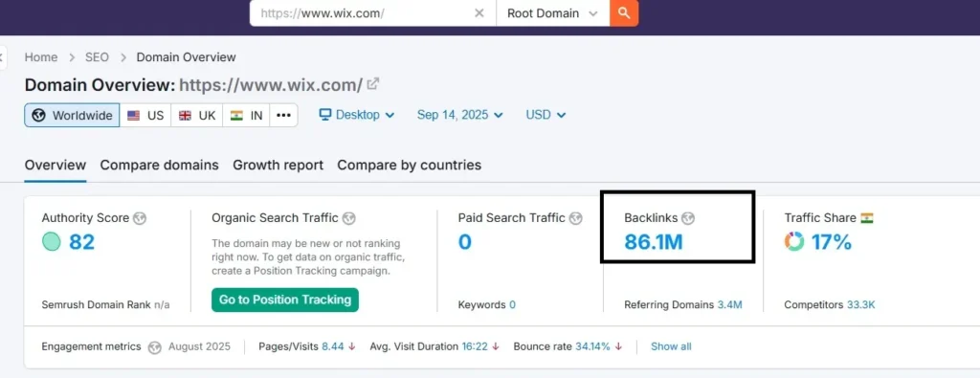The image size is (980, 378).
Task: Switch to Compare domains tab
Action: pyautogui.click(x=160, y=166)
